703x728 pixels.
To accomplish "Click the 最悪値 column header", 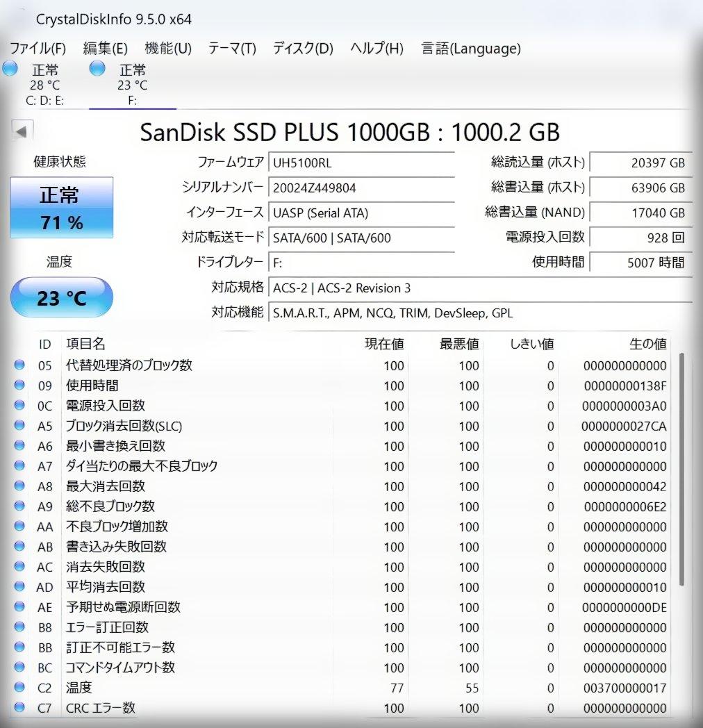I will [459, 344].
